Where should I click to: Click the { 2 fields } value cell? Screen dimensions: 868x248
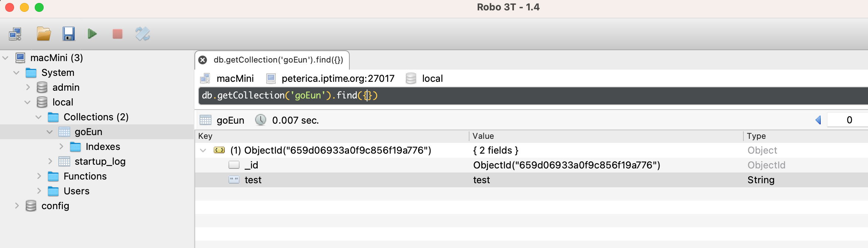[x=496, y=150]
